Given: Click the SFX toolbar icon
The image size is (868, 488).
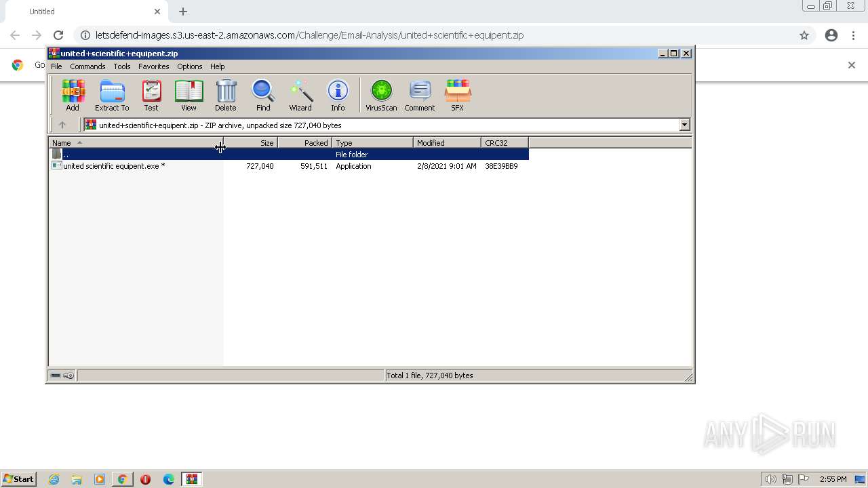Looking at the screenshot, I should point(458,95).
